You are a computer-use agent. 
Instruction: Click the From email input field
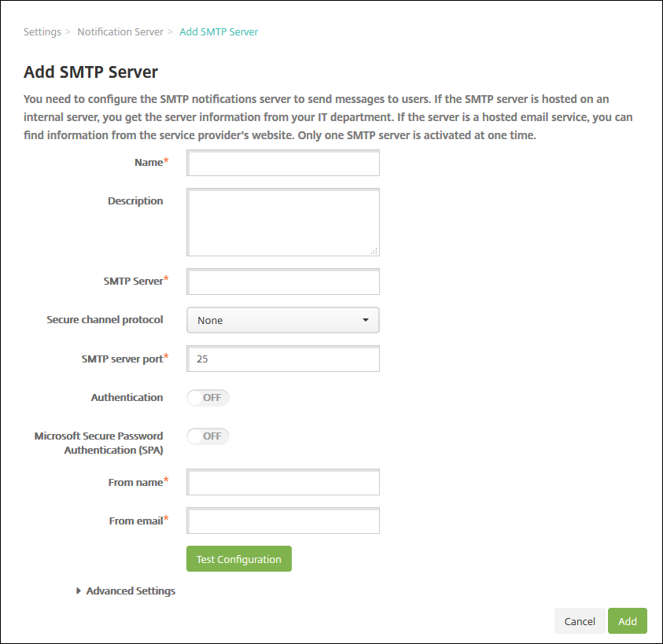point(283,521)
